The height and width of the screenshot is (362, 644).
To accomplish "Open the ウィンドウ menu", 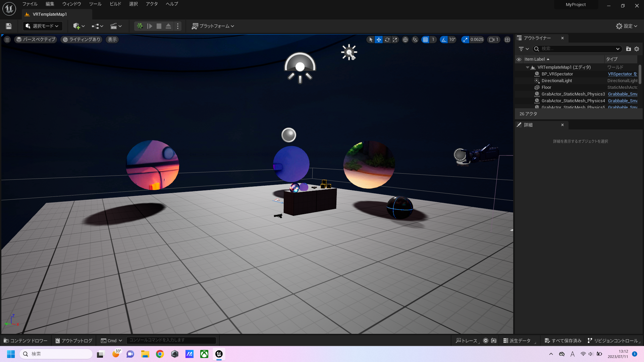I will click(72, 4).
